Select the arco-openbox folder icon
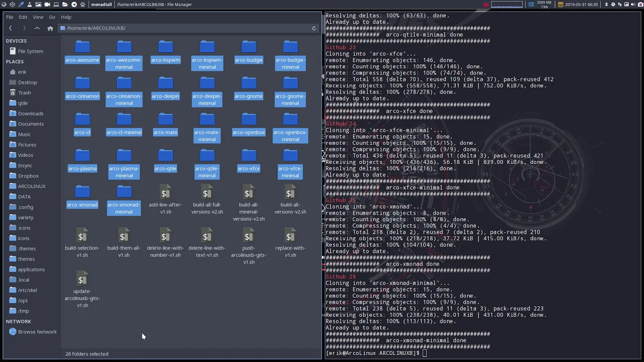 (x=249, y=120)
